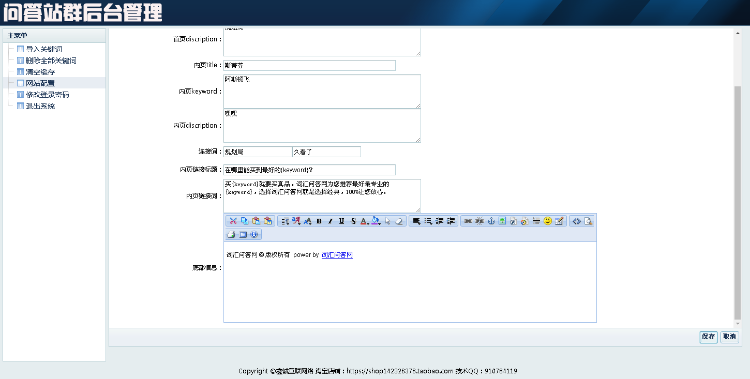Open the font face tool
750x379 pixels.
(296, 221)
